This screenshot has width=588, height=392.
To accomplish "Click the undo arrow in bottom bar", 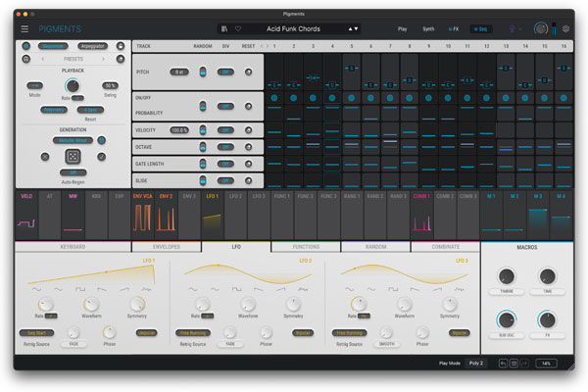I will point(504,364).
